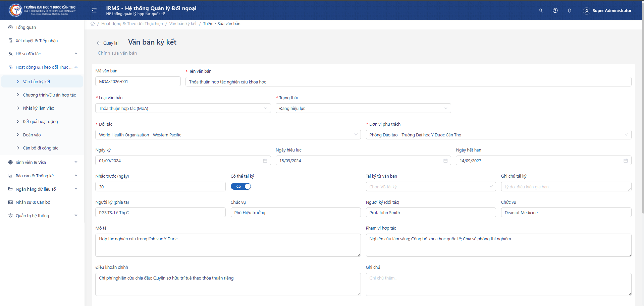Click the home icon in breadcrumb
This screenshot has height=306, width=644.
coord(93,24)
